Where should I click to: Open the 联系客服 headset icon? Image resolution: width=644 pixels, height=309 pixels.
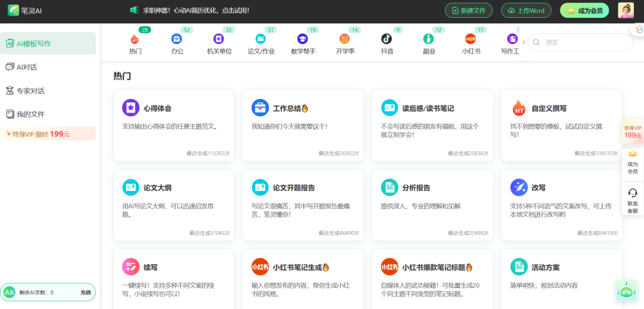[633, 193]
